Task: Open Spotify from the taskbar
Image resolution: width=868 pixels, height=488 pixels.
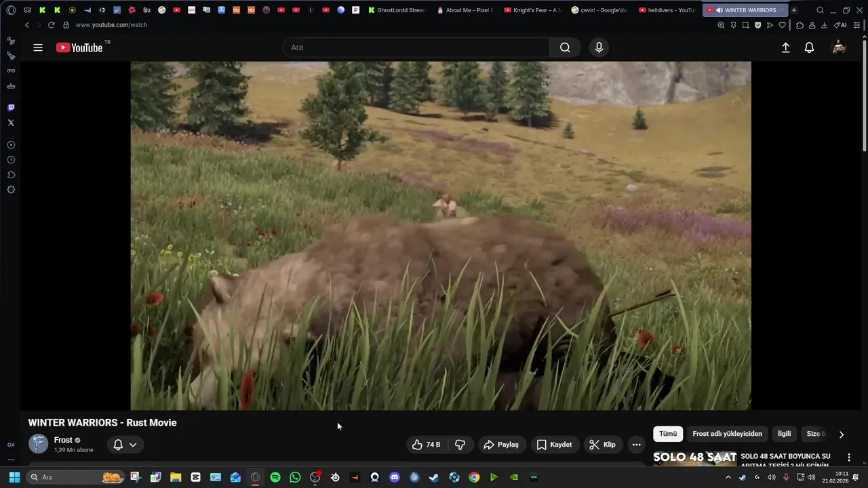Action: (275, 477)
